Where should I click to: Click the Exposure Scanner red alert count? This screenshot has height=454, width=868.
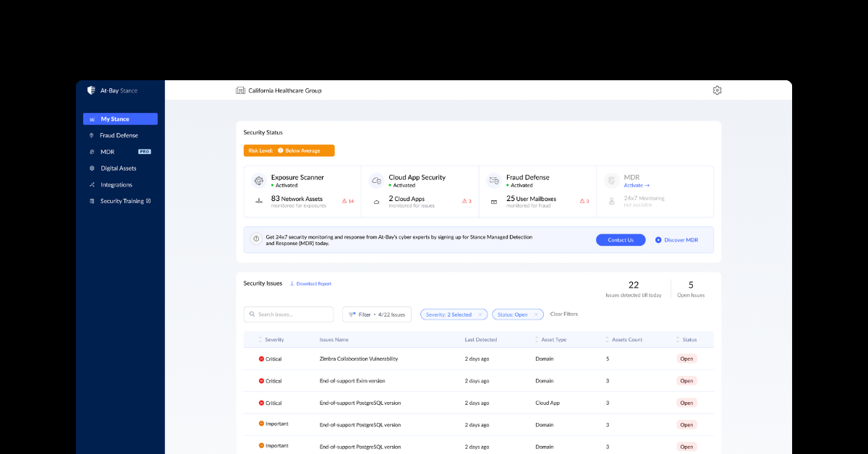click(x=346, y=201)
